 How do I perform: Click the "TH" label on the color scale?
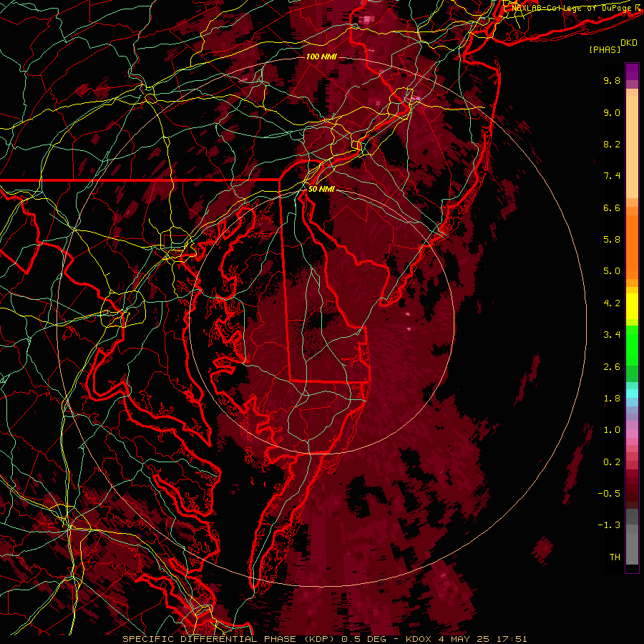pos(615,557)
